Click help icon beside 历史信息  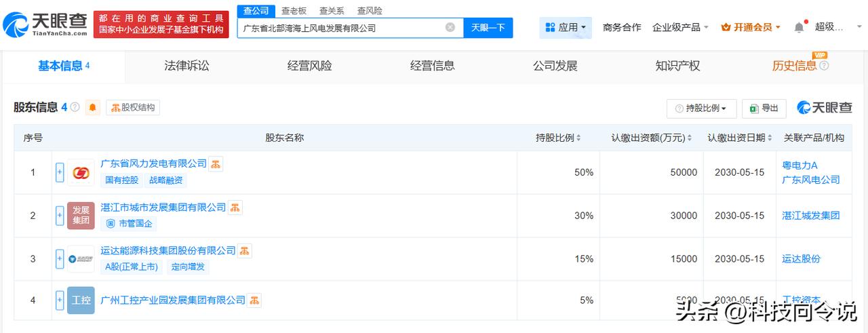tap(824, 66)
